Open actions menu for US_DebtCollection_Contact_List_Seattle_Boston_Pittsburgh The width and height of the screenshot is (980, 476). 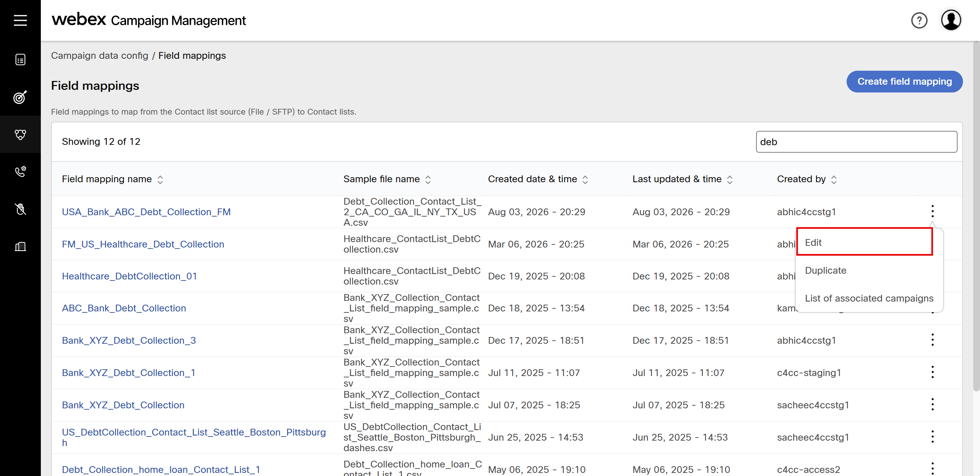click(x=932, y=437)
